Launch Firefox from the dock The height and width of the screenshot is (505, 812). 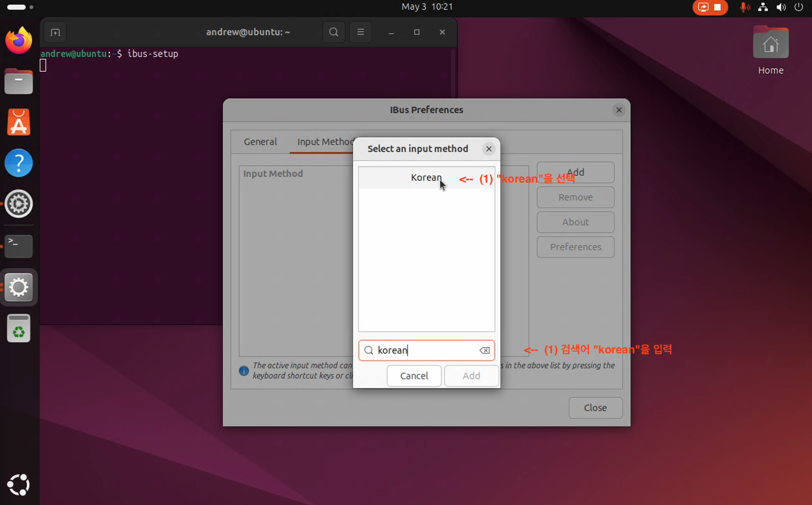click(19, 41)
